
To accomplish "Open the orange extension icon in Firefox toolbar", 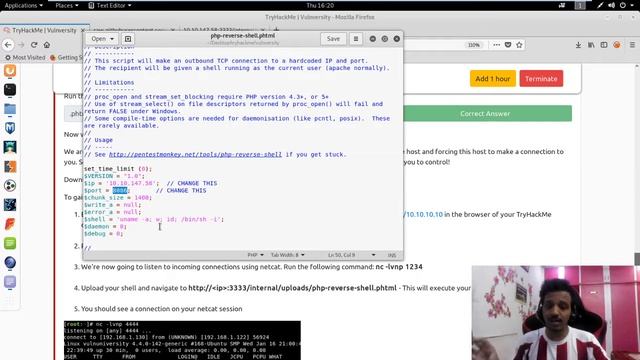I will 617,45.
